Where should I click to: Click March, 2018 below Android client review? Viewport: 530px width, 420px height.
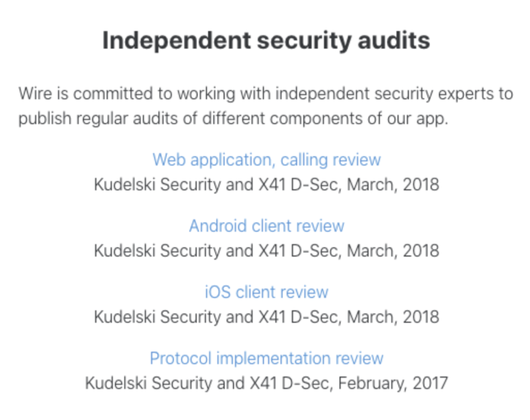393,251
